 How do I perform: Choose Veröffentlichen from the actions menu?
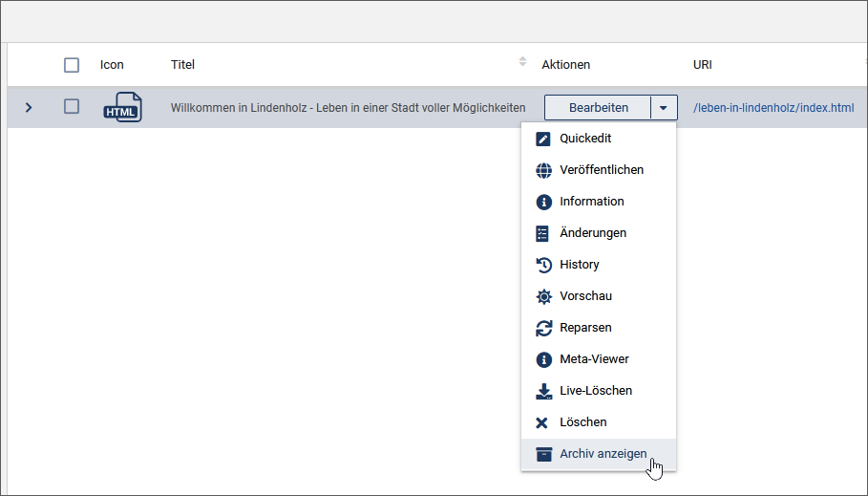point(599,170)
